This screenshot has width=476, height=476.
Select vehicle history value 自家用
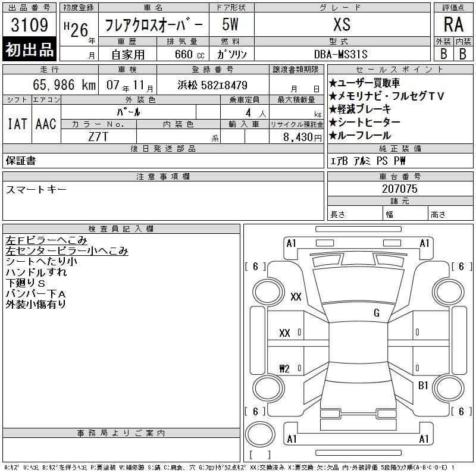[128, 55]
